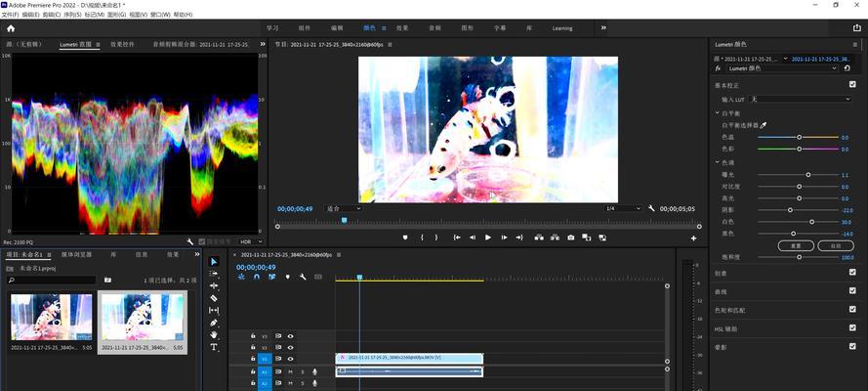Open the 窗口(W) menu
The width and height of the screenshot is (868, 391).
coord(160,15)
